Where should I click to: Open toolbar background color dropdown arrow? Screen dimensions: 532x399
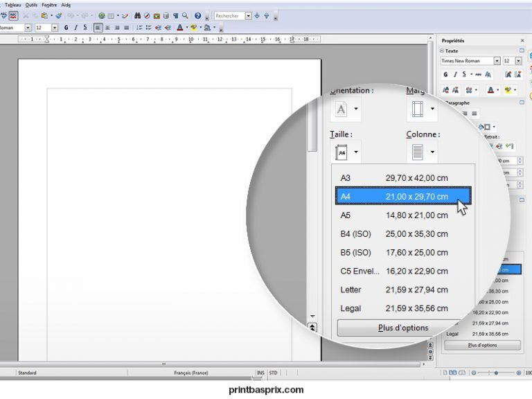[214, 28]
